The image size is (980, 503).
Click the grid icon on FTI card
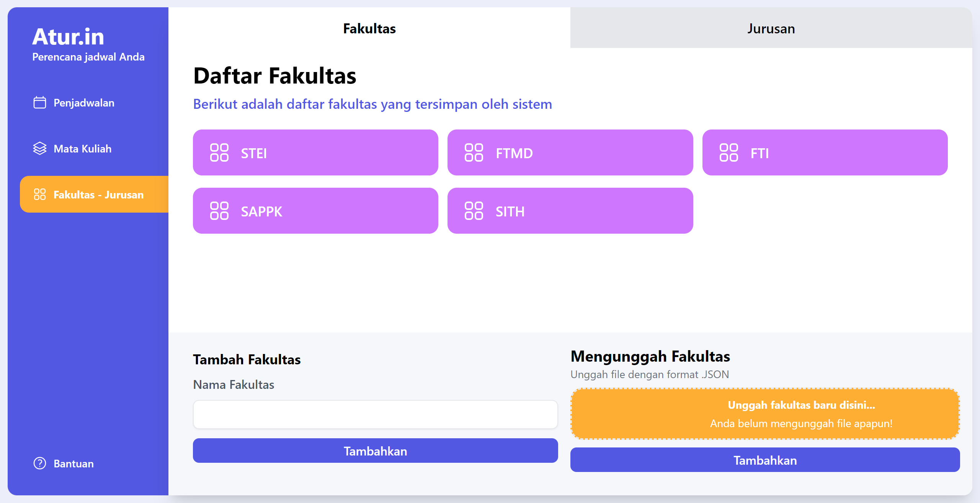[728, 153]
